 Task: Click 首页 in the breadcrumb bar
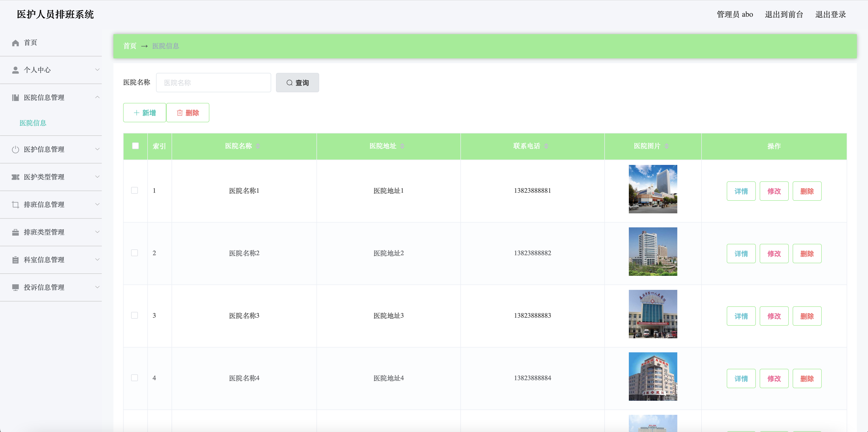coord(130,46)
